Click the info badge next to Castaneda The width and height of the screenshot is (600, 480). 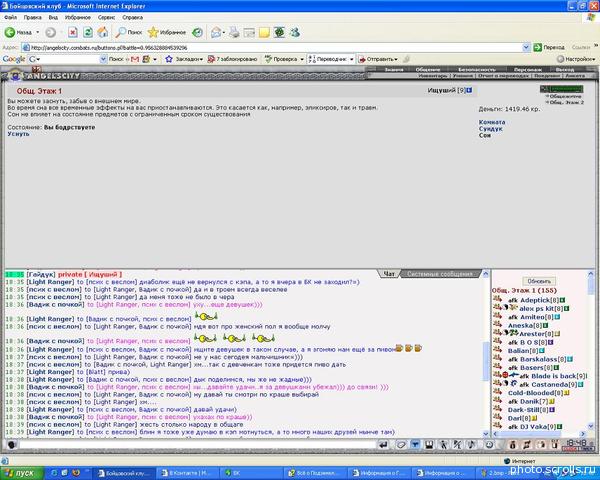[x=580, y=385]
